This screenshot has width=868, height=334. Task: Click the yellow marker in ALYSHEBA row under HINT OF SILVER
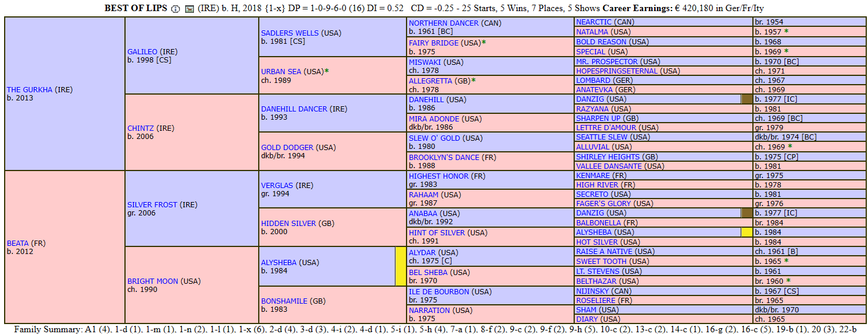click(x=746, y=232)
